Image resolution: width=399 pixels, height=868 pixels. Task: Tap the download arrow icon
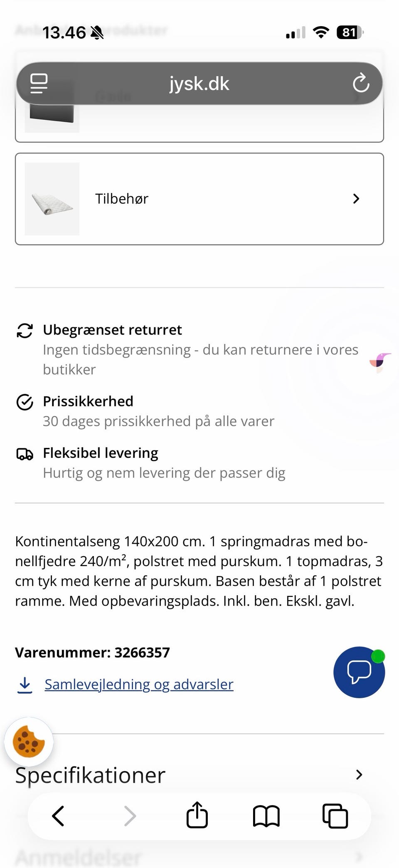[x=25, y=685]
